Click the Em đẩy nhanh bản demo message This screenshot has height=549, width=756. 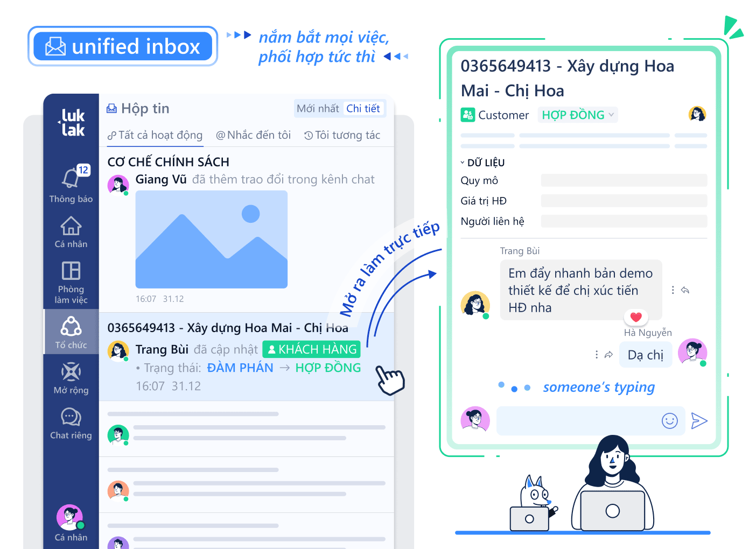tap(581, 290)
